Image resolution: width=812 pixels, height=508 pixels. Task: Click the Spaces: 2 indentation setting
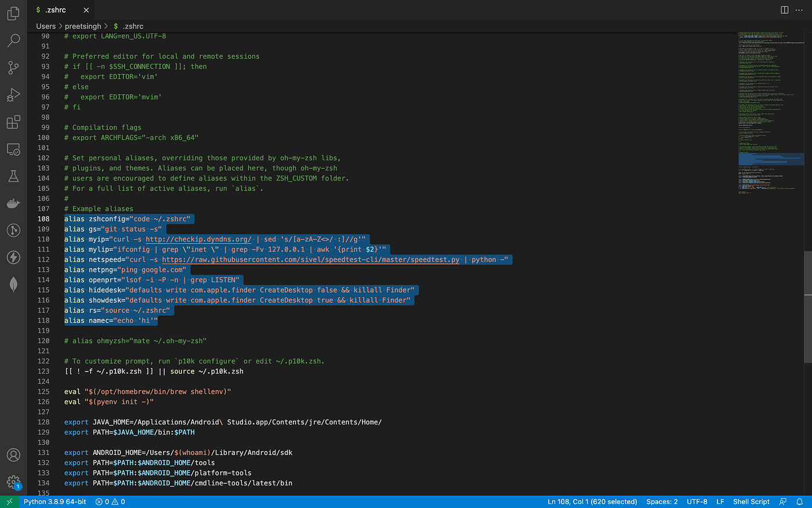(662, 502)
